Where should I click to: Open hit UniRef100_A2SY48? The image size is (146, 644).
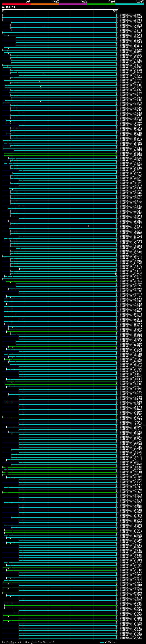point(131,32)
